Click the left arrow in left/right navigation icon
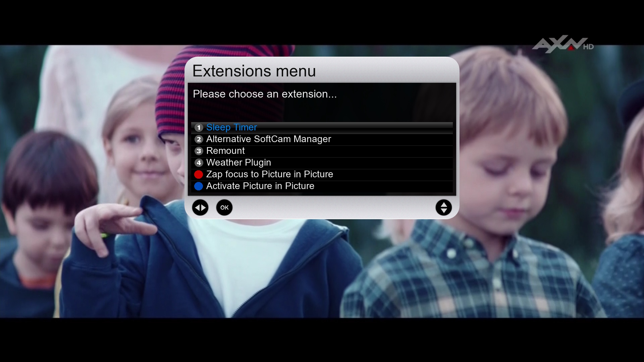The height and width of the screenshot is (362, 644). pyautogui.click(x=197, y=208)
